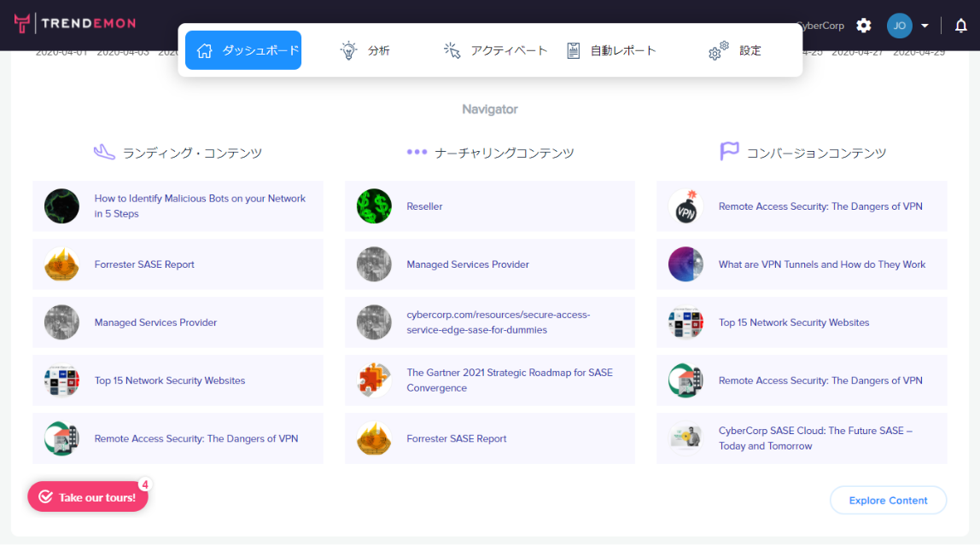Click the JO user avatar
The height and width of the screenshot is (545, 980).
(x=900, y=26)
